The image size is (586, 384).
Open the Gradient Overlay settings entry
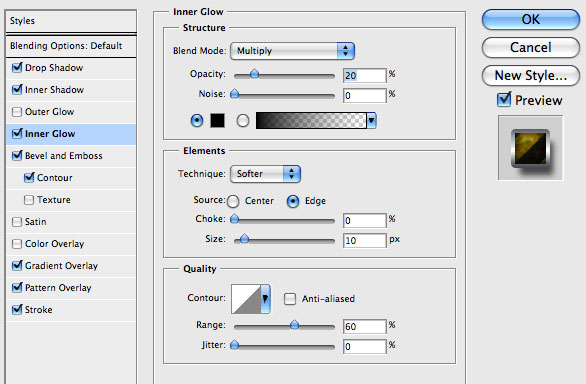(x=61, y=266)
